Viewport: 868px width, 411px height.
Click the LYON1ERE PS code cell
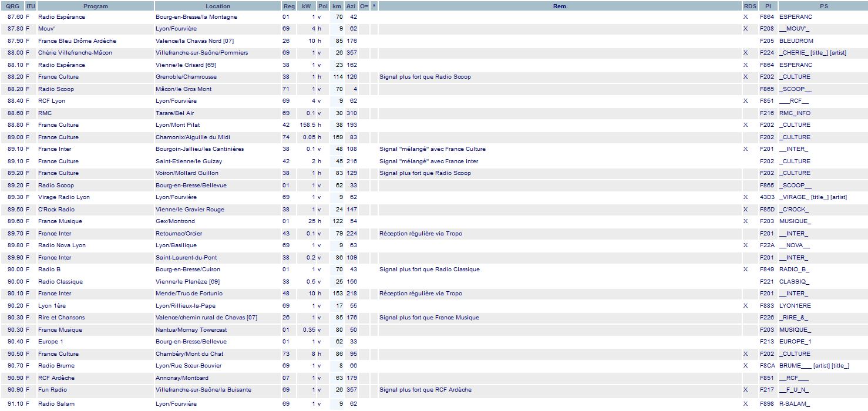click(x=795, y=306)
